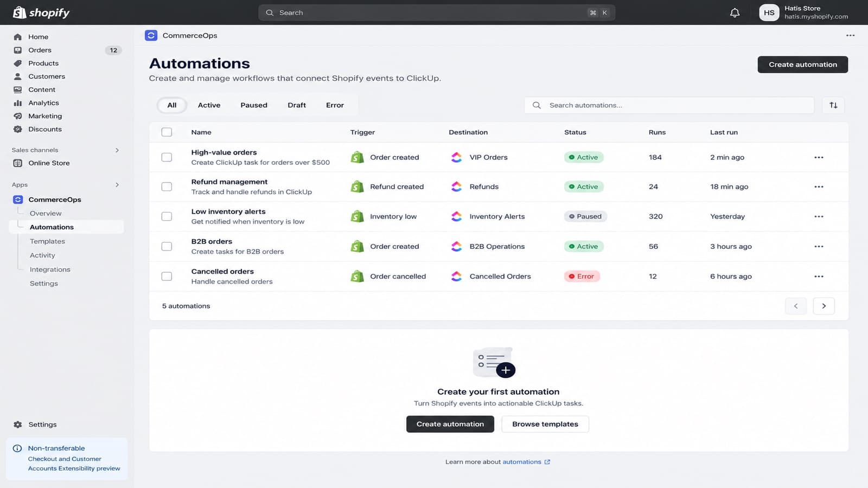Go to next page of automations
Viewport: 868px width, 488px height.
(x=824, y=306)
